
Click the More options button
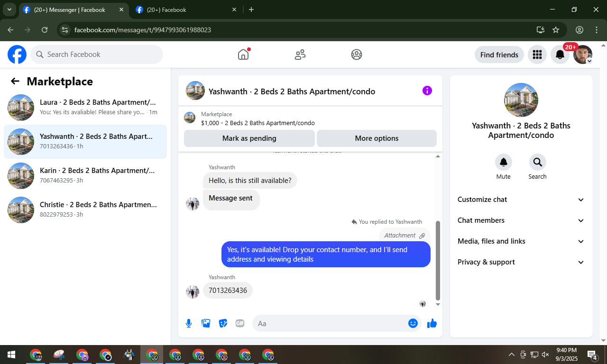377,138
